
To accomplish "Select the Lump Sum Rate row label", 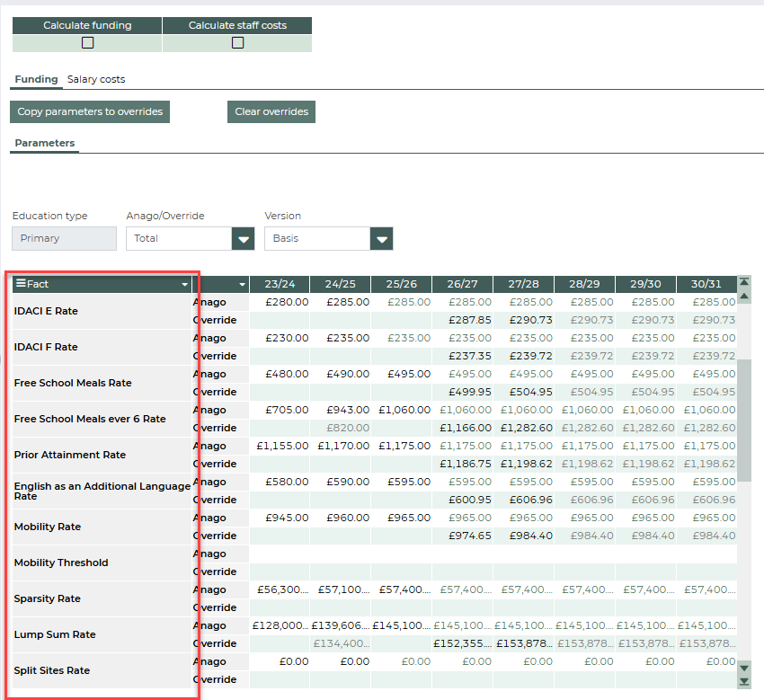I will pos(55,634).
